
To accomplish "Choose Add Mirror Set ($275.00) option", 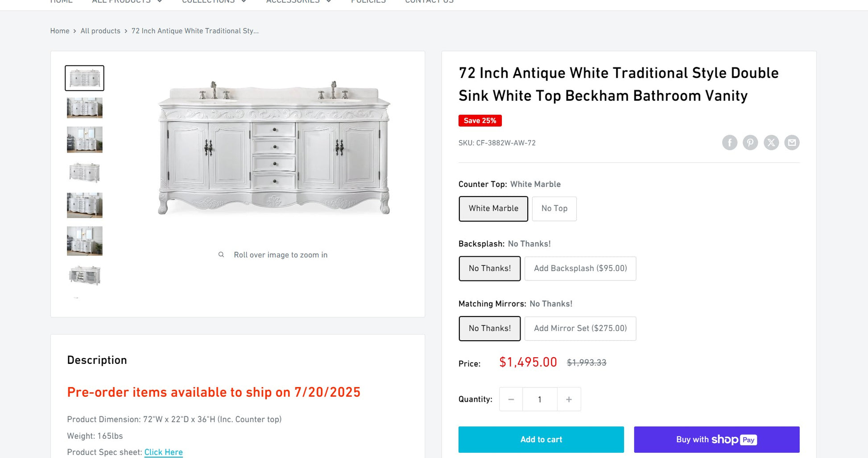I will [580, 329].
